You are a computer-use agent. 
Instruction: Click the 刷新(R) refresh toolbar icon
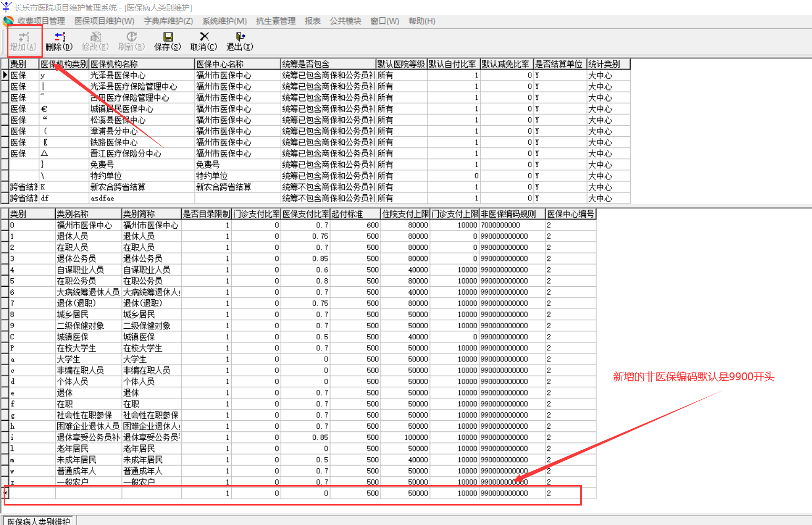point(131,42)
